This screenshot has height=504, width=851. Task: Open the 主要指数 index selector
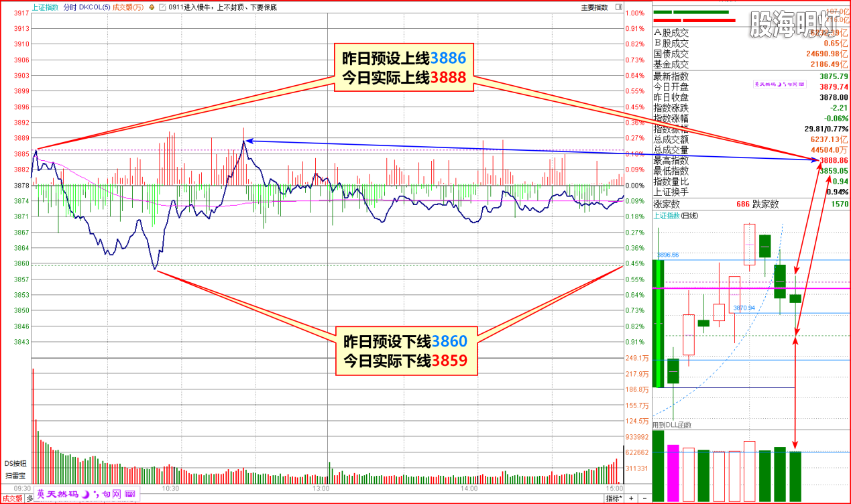click(x=593, y=7)
